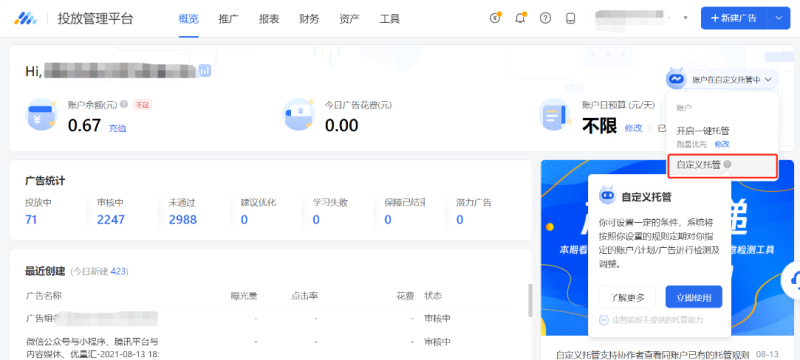This screenshot has height=360, width=800.
Task: Open the wallet coin icon in header
Action: coord(495,18)
